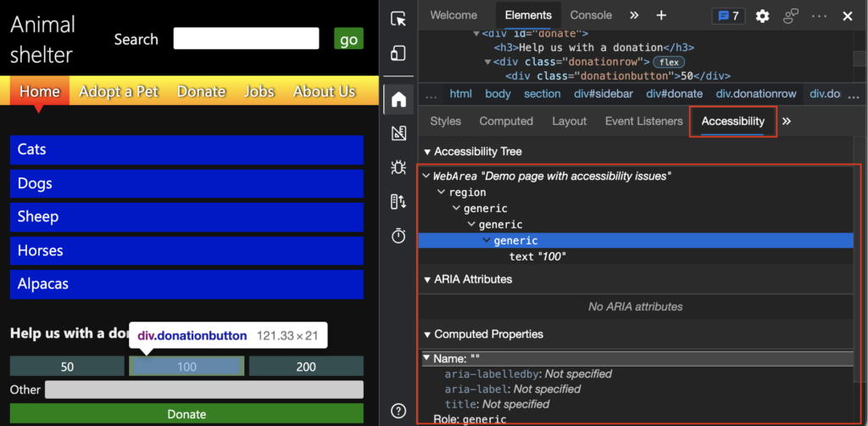
Task: Click the Search text input field
Action: pos(247,39)
